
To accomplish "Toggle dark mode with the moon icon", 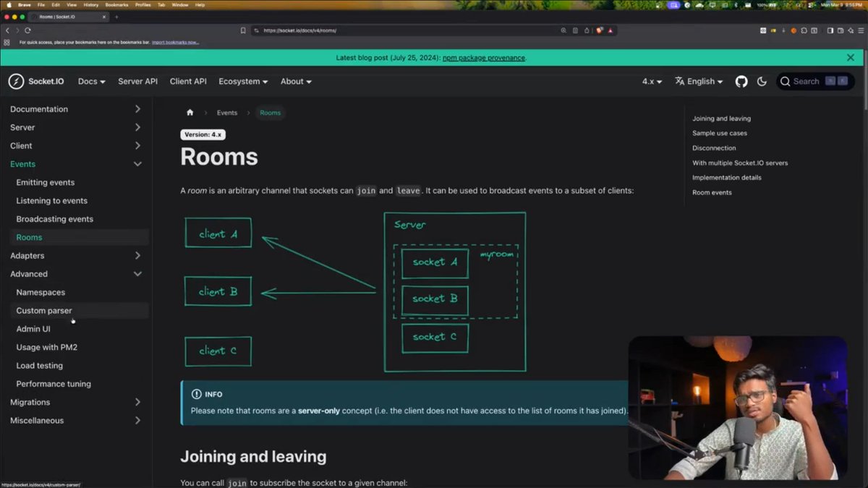I will tap(762, 82).
